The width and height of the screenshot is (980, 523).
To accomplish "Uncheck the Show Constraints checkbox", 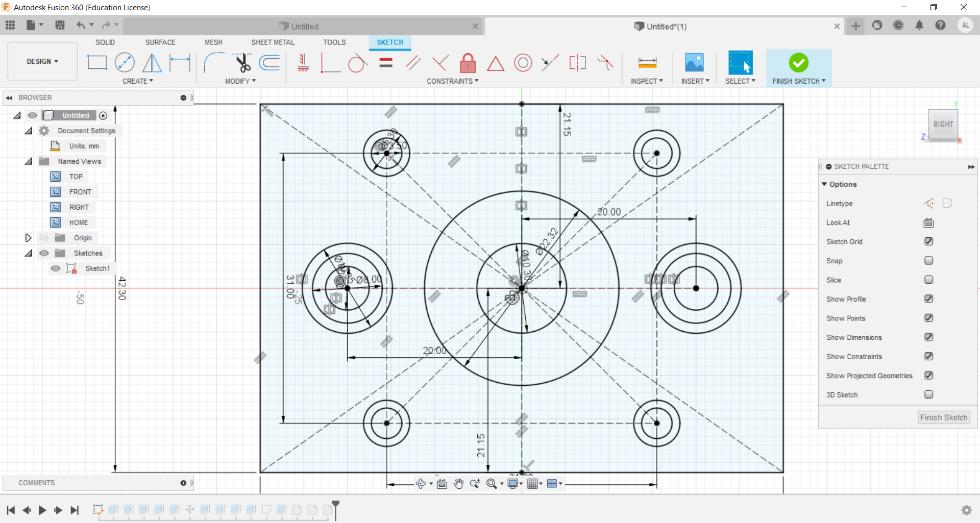I will click(928, 356).
